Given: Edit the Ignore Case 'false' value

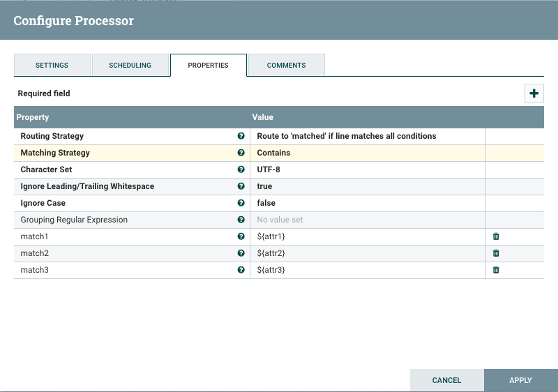Looking at the screenshot, I should point(368,203).
